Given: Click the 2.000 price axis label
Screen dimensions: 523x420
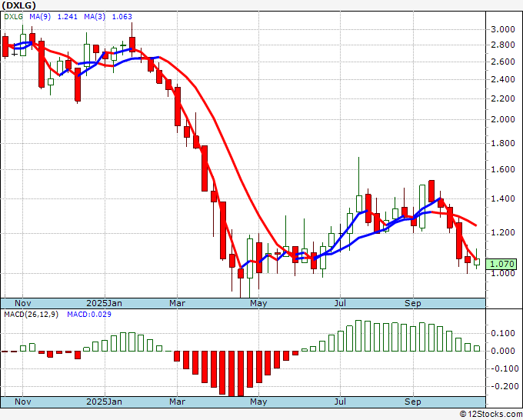Looking at the screenshot, I should [x=502, y=119].
